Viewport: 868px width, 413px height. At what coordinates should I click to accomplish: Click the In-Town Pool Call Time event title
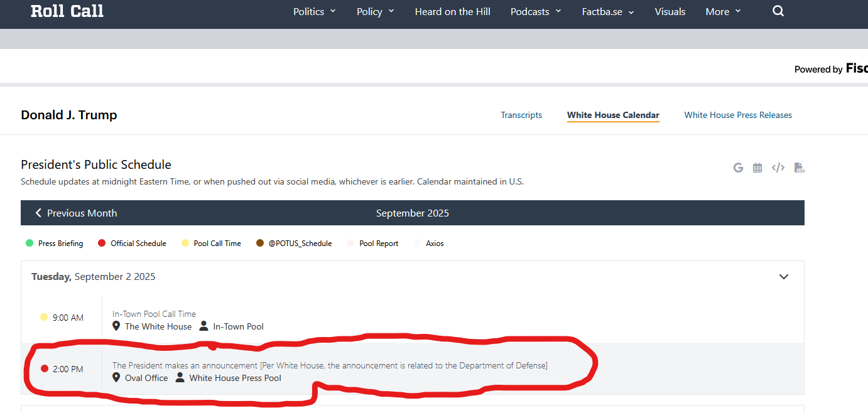pyautogui.click(x=154, y=314)
